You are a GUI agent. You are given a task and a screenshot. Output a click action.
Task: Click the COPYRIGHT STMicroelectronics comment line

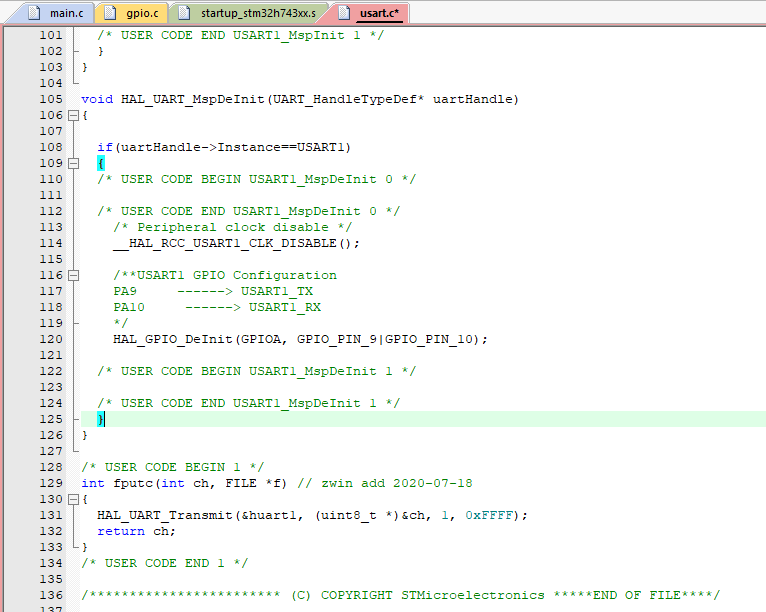point(401,595)
